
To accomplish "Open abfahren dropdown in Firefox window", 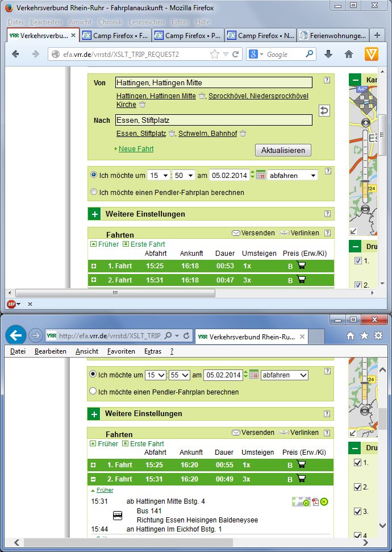I will tap(293, 175).
